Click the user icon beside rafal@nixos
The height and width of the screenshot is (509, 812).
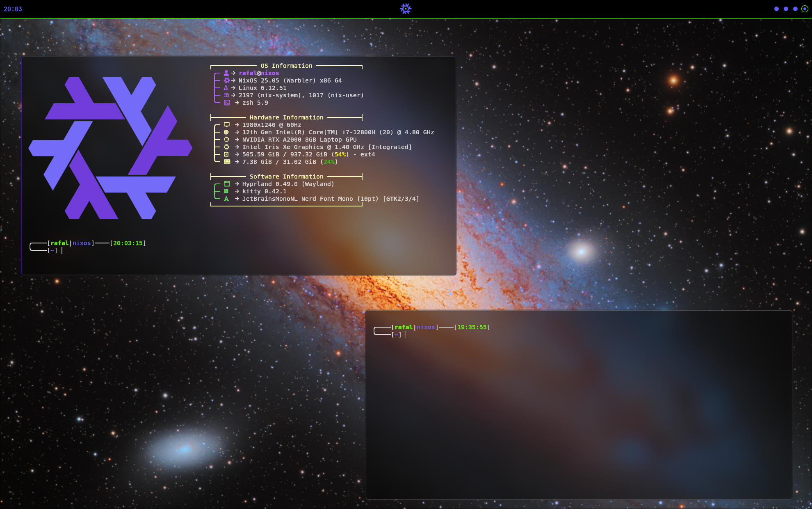tap(226, 73)
